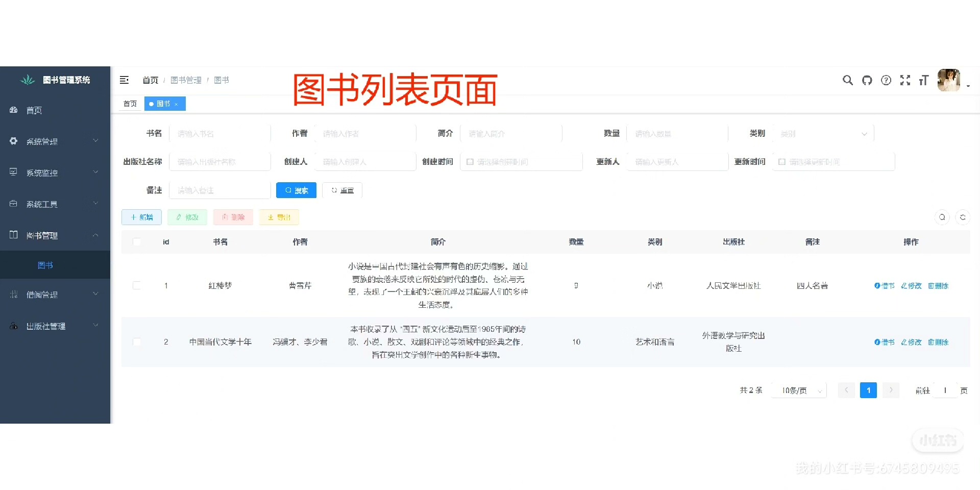Open the 10条/页 page size dropdown
This screenshot has height=490, width=980.
(x=799, y=390)
